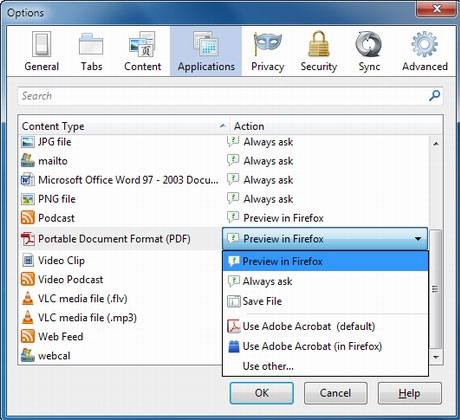460x420 pixels.
Task: Click the Save File icon in dropdown
Action: 234,301
